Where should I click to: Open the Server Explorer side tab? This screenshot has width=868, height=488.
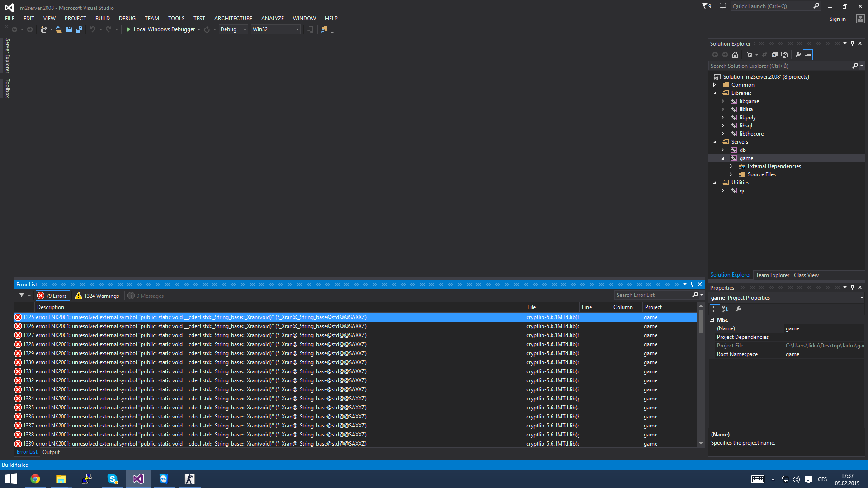coord(8,56)
